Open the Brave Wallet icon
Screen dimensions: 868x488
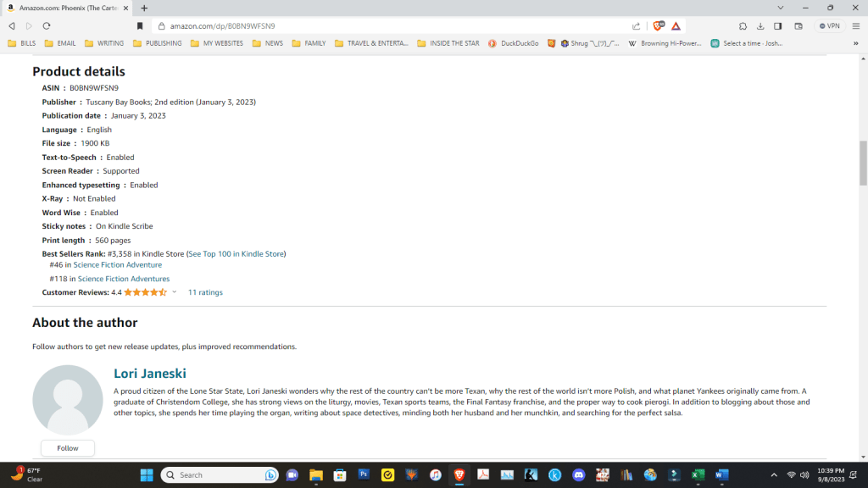pos(798,26)
